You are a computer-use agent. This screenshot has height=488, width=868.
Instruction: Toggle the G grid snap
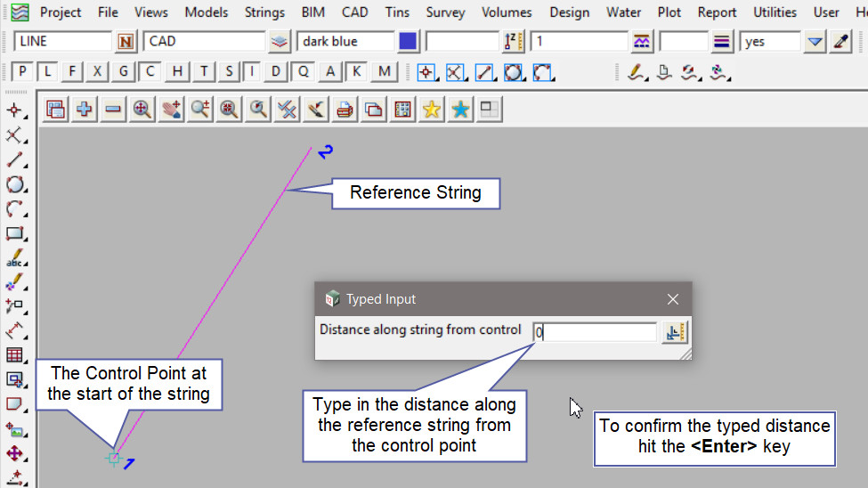click(x=123, y=71)
